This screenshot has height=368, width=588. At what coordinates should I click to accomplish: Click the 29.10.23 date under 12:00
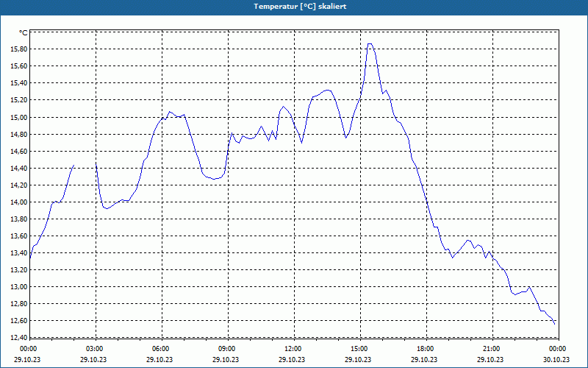click(x=292, y=359)
